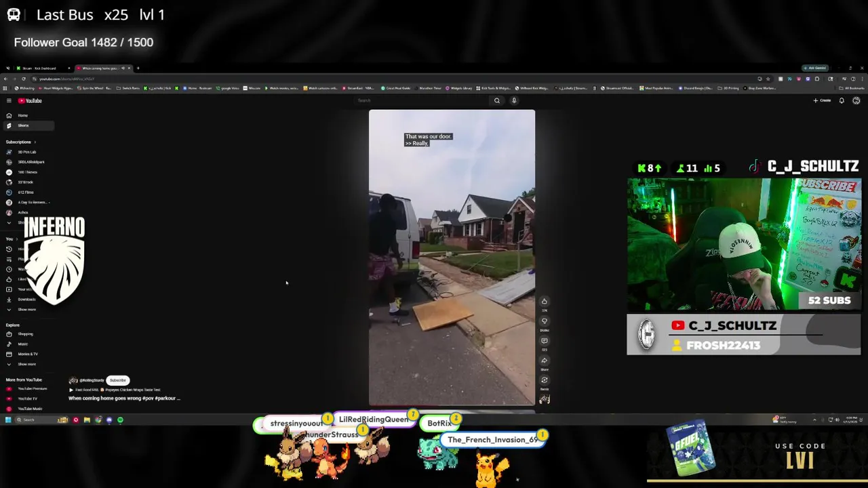Open the linked Popeyes Chicken Wraps video
This screenshot has width=868, height=488.
[x=115, y=390]
